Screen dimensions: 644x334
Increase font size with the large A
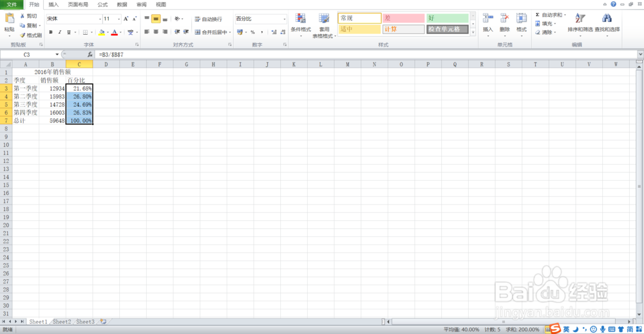click(x=126, y=19)
